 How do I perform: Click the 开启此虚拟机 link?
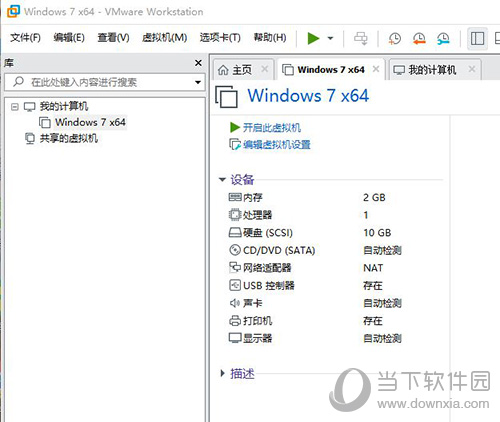click(x=272, y=127)
